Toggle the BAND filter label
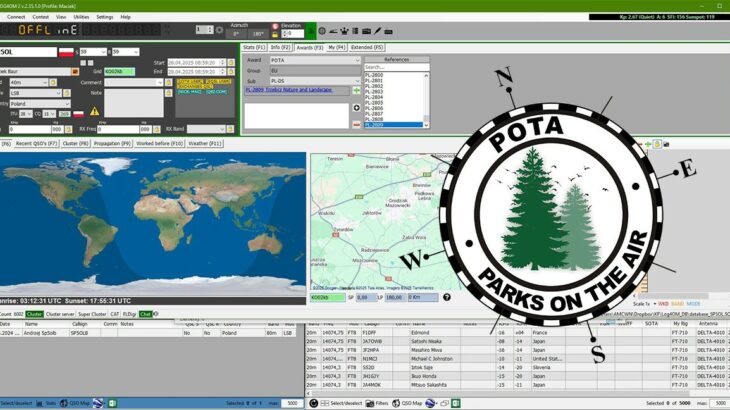The height and width of the screenshot is (410, 730). click(x=677, y=304)
